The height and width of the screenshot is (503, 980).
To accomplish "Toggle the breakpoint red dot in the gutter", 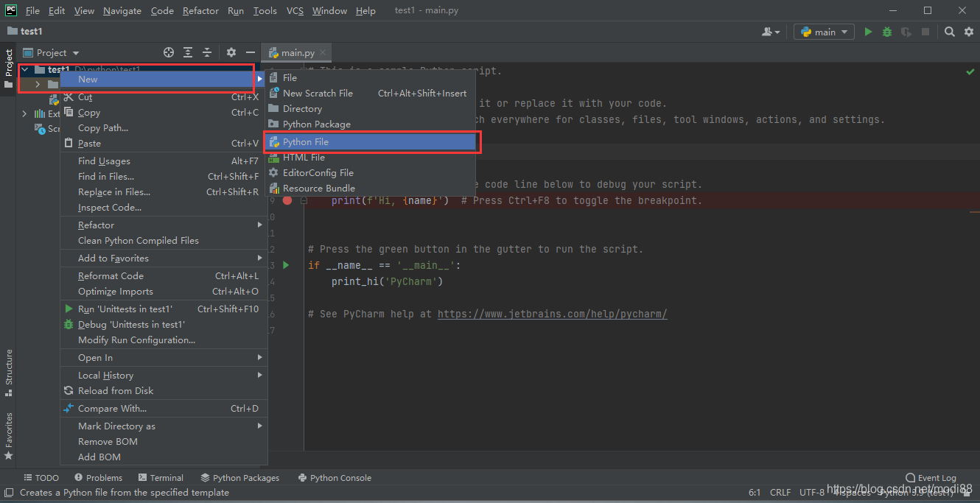I will (287, 200).
